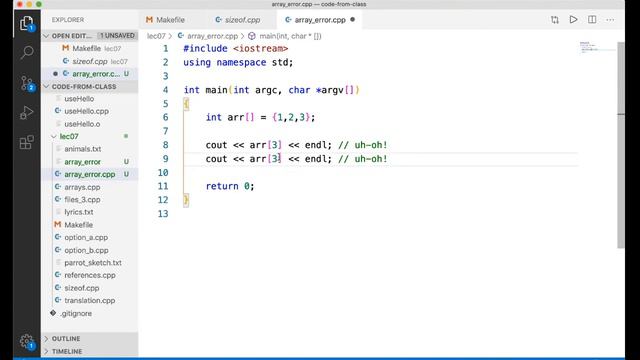Open the Manage gear menu
The height and width of the screenshot is (360, 640).
pyautogui.click(x=27, y=341)
